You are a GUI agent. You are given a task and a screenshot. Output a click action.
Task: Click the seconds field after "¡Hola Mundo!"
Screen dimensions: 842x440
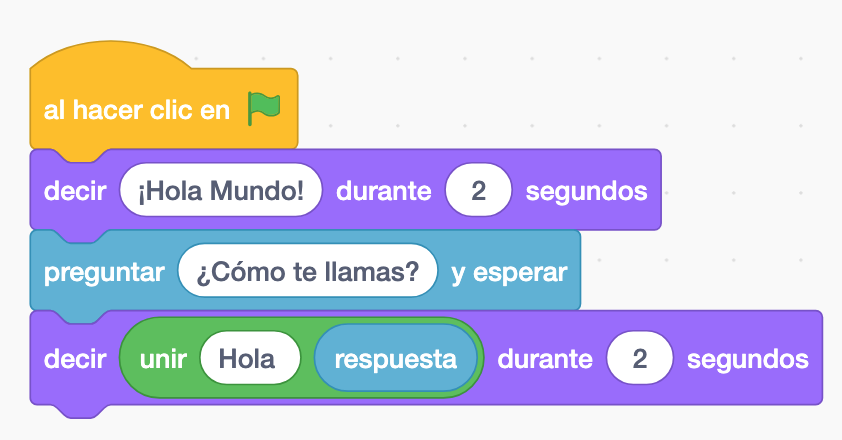(478, 191)
